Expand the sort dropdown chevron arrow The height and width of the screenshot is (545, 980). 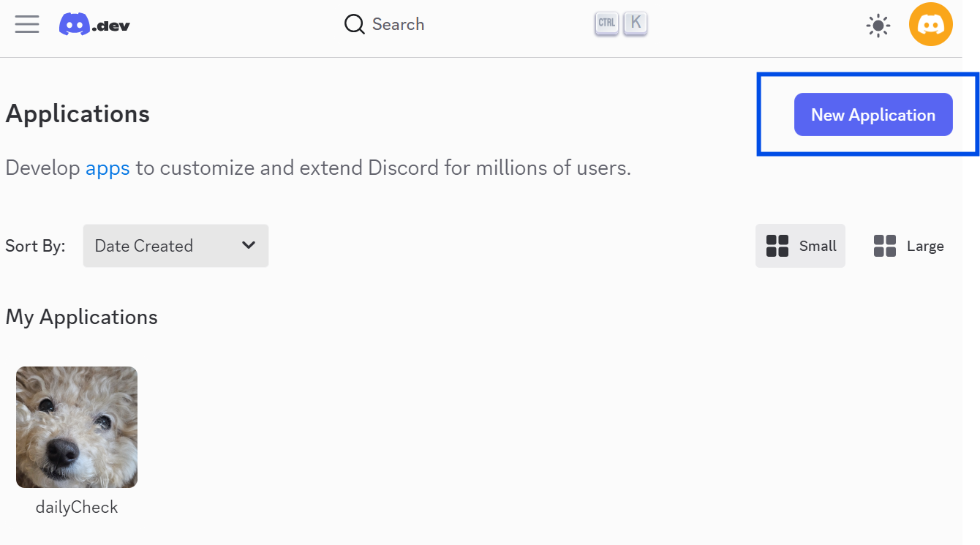249,245
